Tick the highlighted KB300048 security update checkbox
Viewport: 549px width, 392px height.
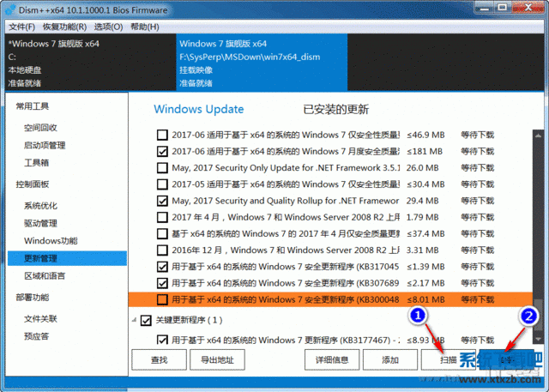click(x=163, y=299)
